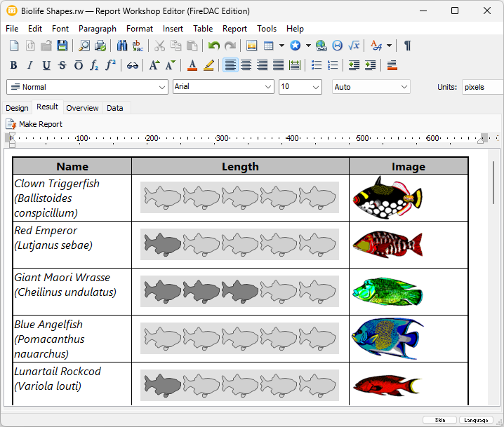Click the Print icon in toolbar
504x427 pixels.
tap(100, 46)
